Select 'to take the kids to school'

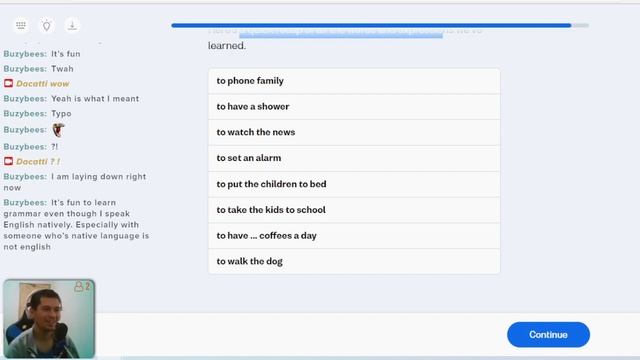pos(354,210)
